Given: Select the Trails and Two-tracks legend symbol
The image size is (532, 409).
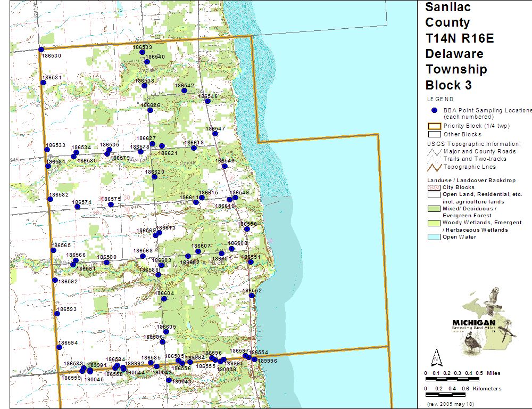Looking at the screenshot, I should [435, 159].
